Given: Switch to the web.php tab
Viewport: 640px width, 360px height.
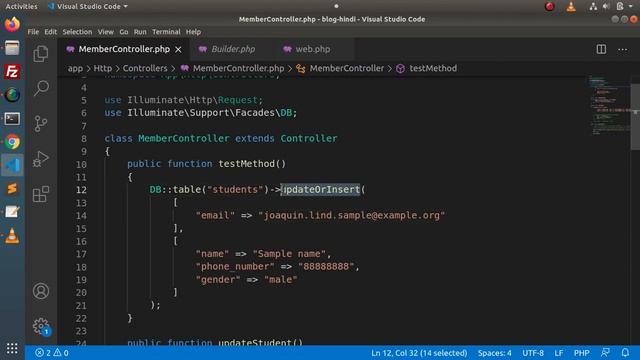Looking at the screenshot, I should click(313, 49).
